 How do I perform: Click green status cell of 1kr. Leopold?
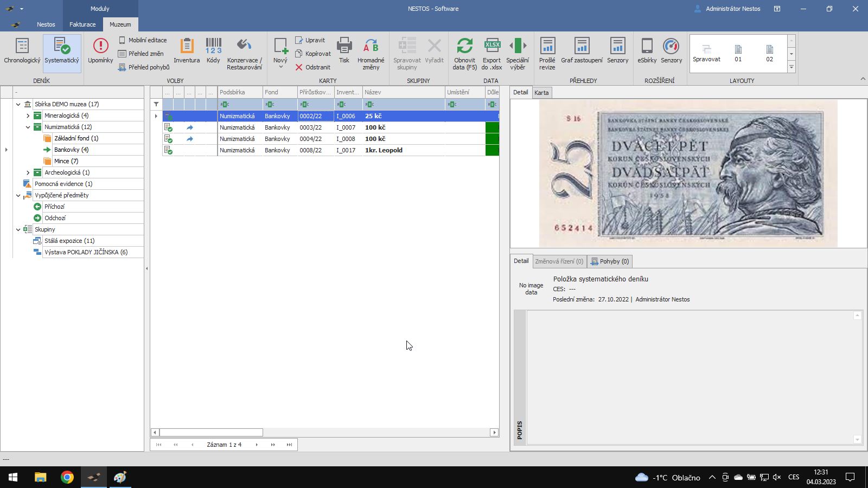point(492,150)
